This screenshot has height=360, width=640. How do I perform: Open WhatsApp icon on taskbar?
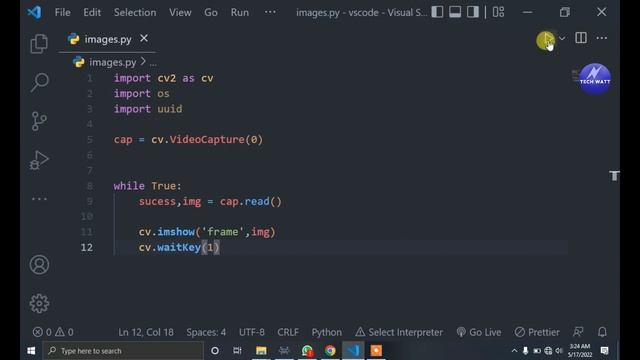pos(307,351)
